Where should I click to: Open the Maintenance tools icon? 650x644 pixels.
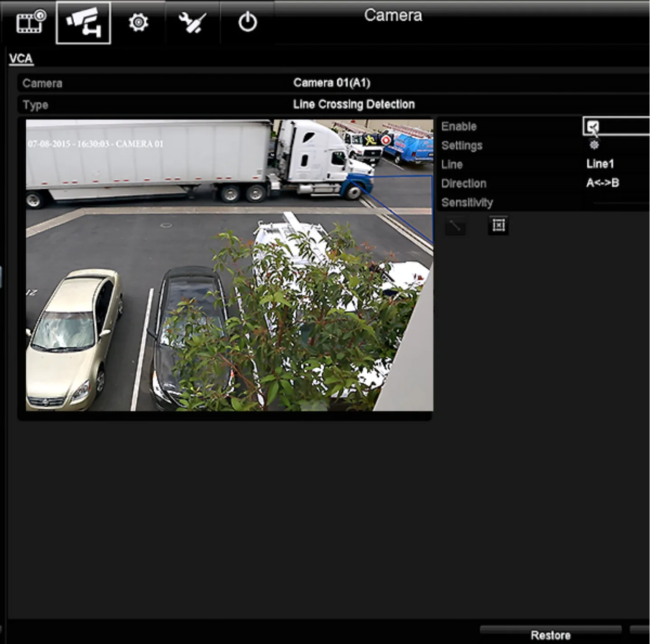pos(192,23)
